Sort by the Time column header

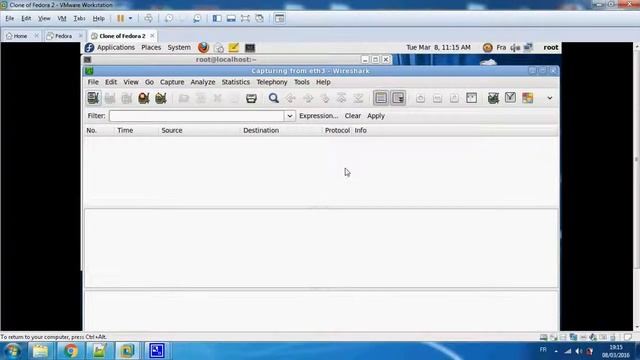(x=136, y=131)
